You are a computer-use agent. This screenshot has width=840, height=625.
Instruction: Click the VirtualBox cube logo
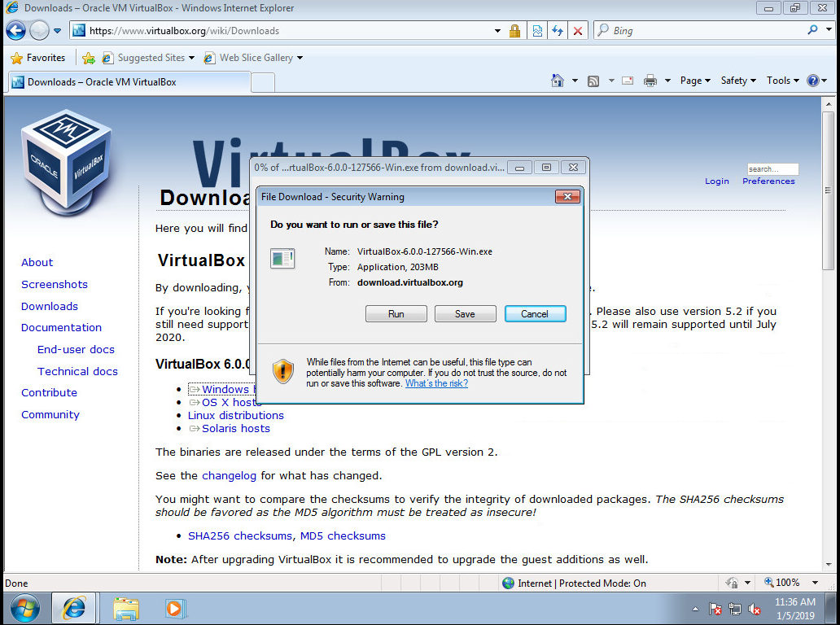click(67, 162)
